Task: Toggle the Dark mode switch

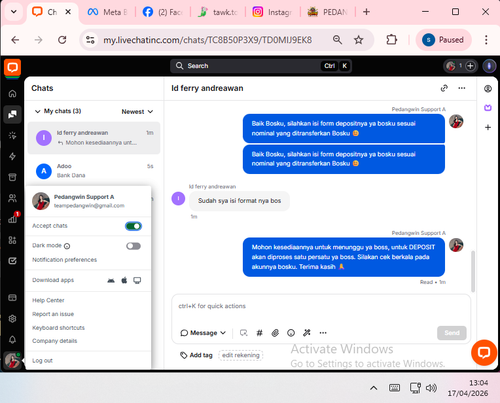Action: [x=133, y=246]
